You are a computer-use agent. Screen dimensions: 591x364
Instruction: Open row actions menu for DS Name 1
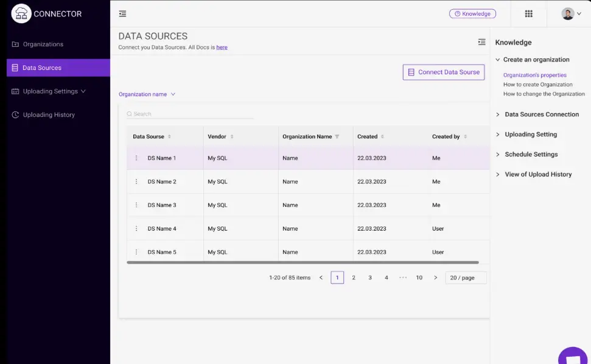coord(136,158)
